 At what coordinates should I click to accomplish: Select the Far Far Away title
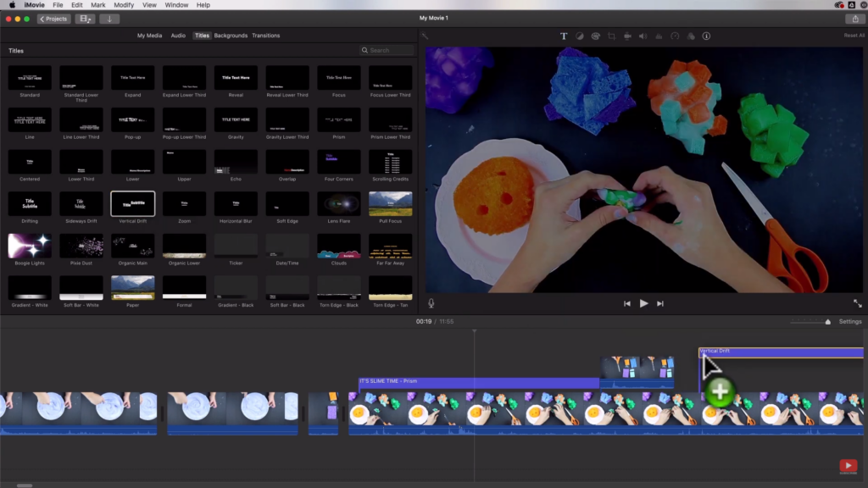(390, 246)
